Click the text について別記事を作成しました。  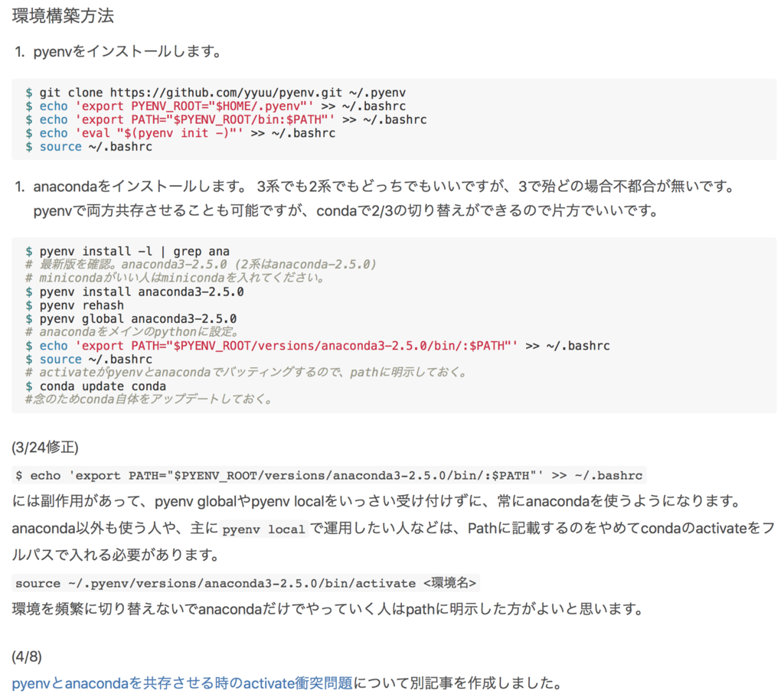click(x=459, y=682)
